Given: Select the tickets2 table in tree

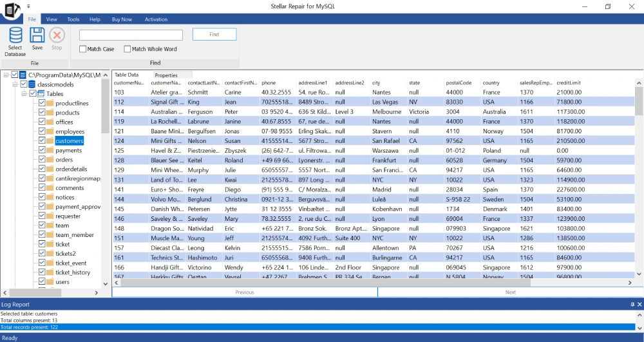Looking at the screenshot, I should (x=66, y=253).
